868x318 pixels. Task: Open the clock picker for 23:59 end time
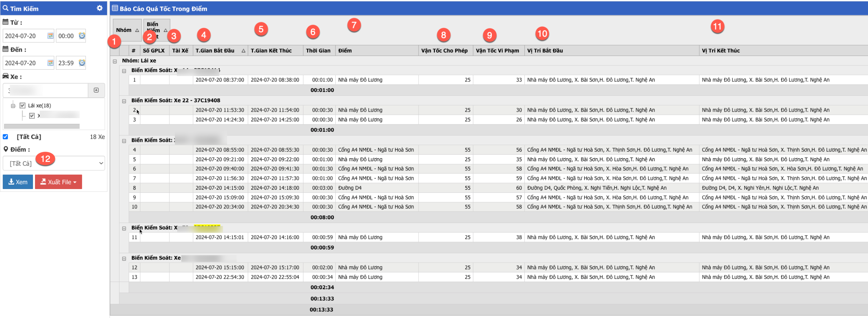click(x=82, y=63)
